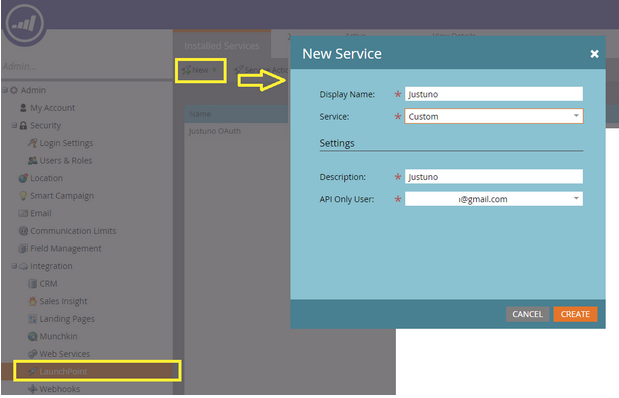
Task: Collapse the Admin tree node
Action: pos(5,90)
